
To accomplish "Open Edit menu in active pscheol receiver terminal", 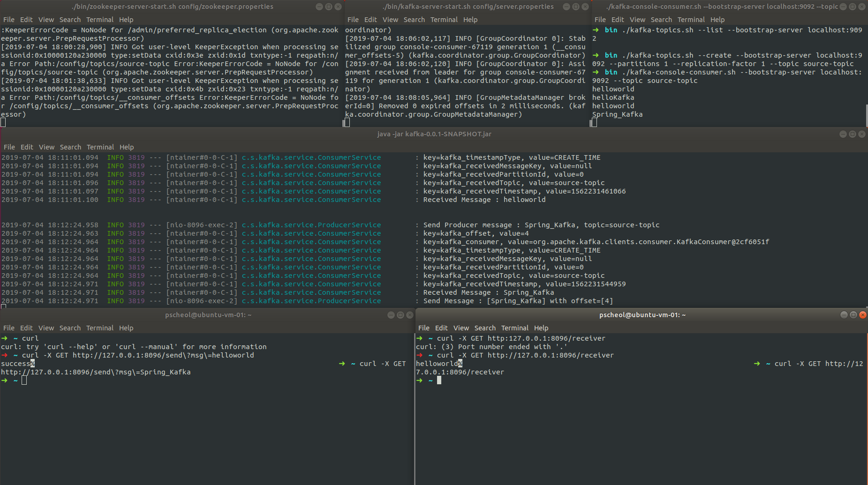I will pos(441,328).
